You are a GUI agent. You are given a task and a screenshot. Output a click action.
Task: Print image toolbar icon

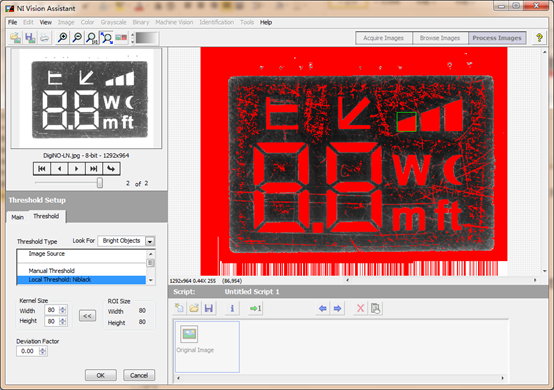coord(44,38)
